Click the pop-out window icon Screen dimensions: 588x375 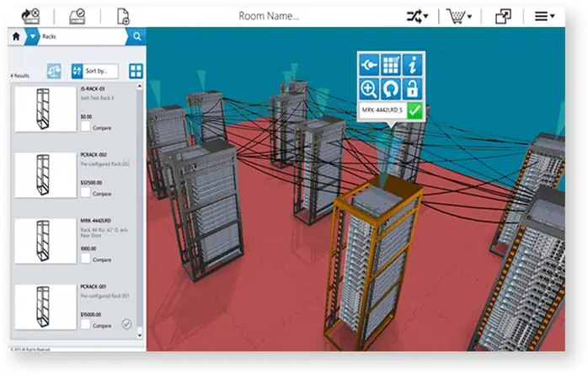[x=503, y=17]
